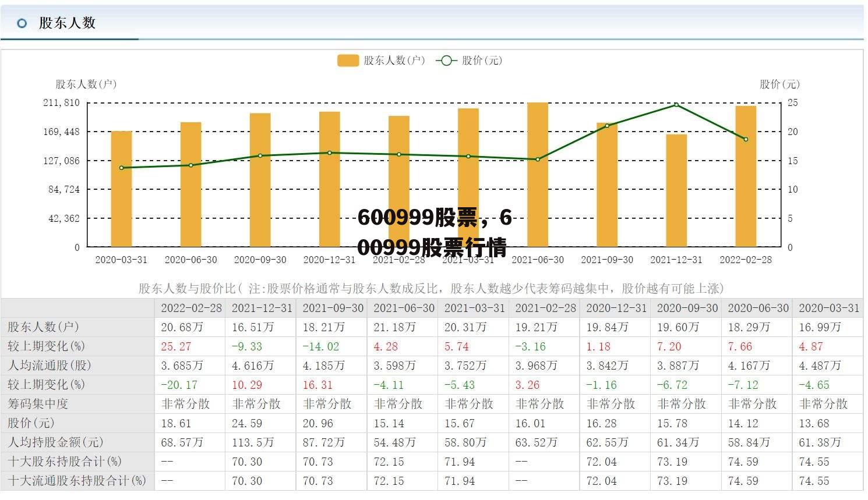This screenshot has height=500, width=868.
Task: Select the 113.5万 holding amount cell
Action: (x=253, y=442)
